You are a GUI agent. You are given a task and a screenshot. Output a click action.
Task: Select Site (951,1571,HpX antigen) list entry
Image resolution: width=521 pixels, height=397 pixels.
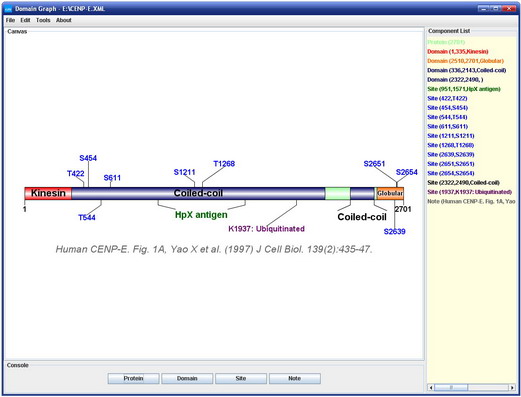point(464,89)
